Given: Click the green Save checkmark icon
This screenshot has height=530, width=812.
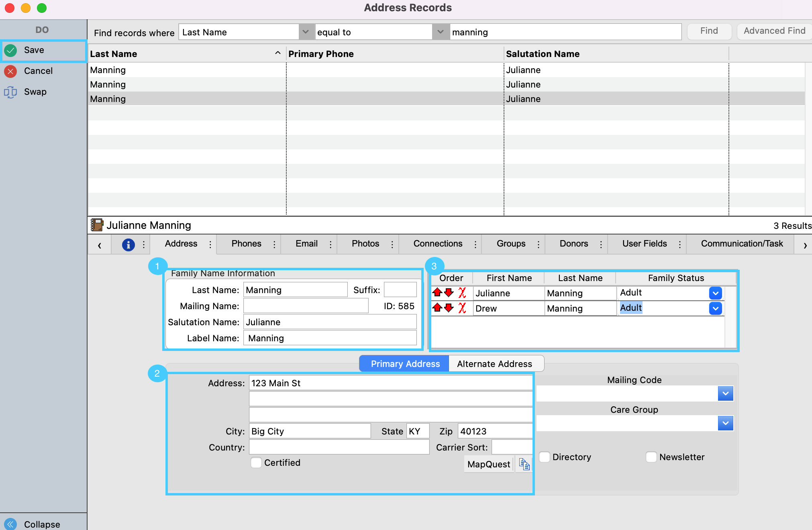Looking at the screenshot, I should (x=11, y=50).
